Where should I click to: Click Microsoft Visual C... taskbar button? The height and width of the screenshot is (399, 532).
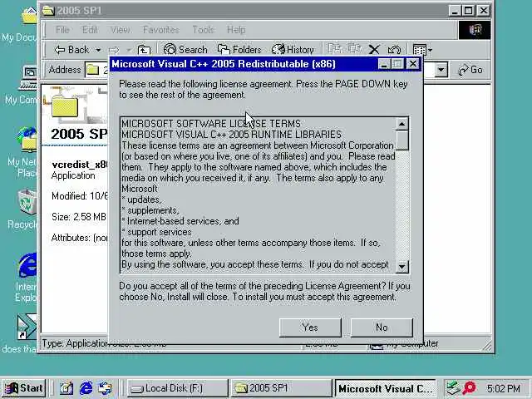tap(385, 388)
